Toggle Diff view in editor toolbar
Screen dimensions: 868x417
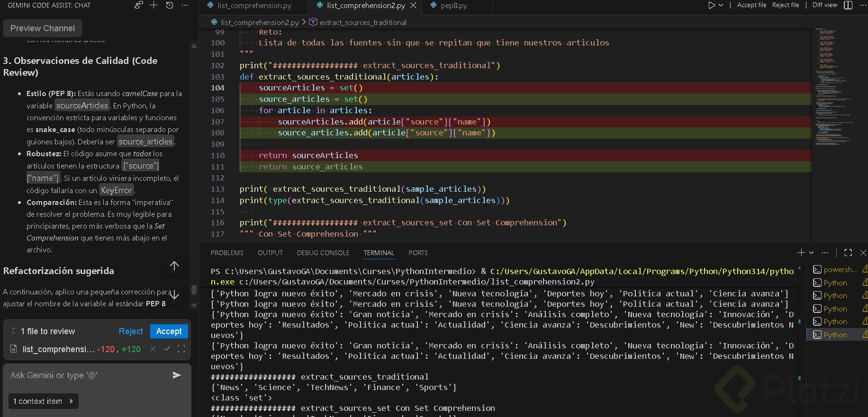pyautogui.click(x=824, y=5)
